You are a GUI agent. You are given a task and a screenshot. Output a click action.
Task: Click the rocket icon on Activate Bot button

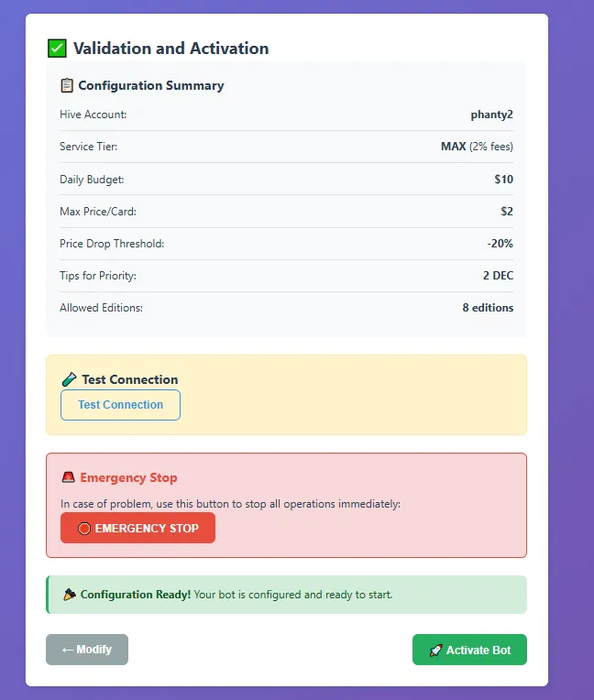[436, 651]
